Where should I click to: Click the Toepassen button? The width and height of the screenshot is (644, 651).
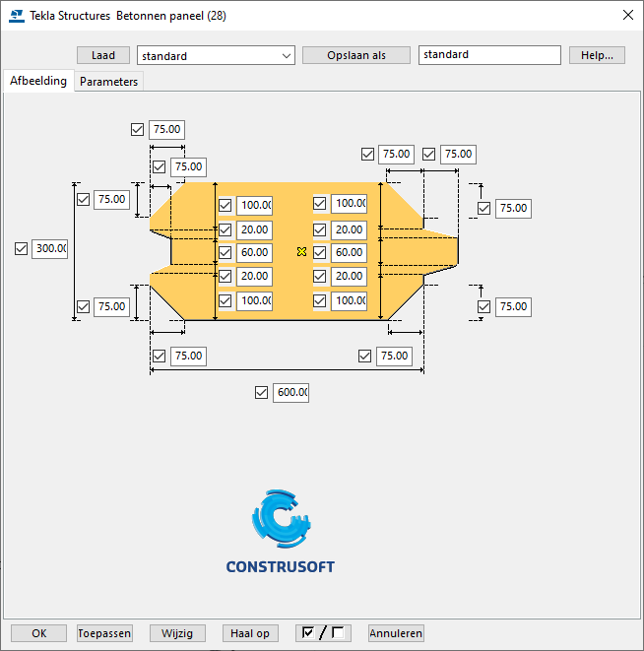click(x=104, y=633)
